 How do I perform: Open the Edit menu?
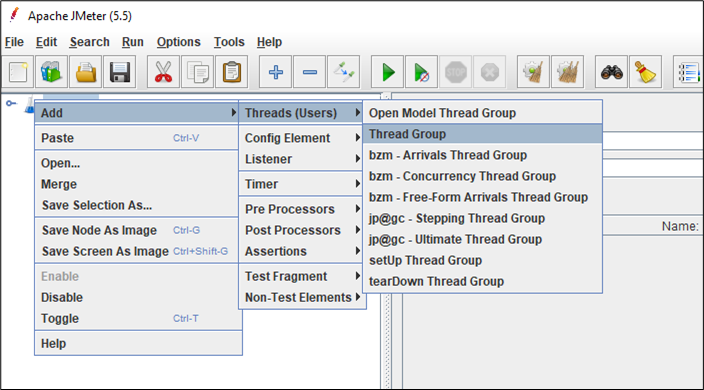pyautogui.click(x=46, y=42)
